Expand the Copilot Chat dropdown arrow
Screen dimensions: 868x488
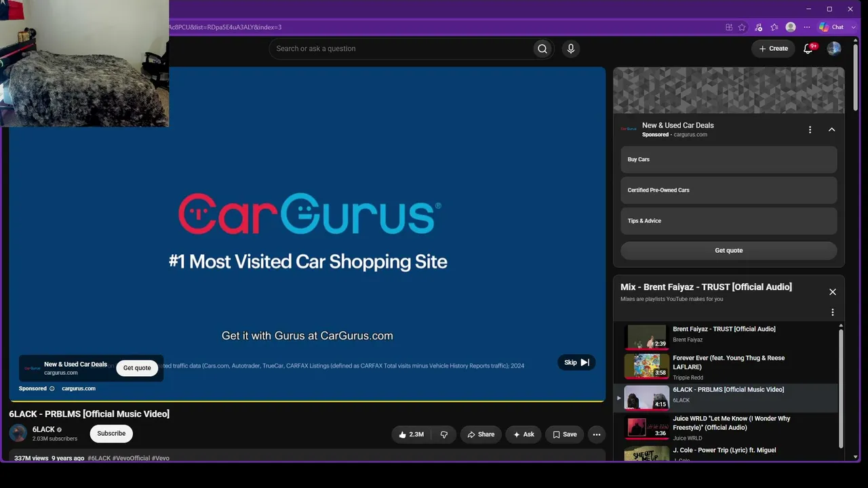pyautogui.click(x=854, y=27)
